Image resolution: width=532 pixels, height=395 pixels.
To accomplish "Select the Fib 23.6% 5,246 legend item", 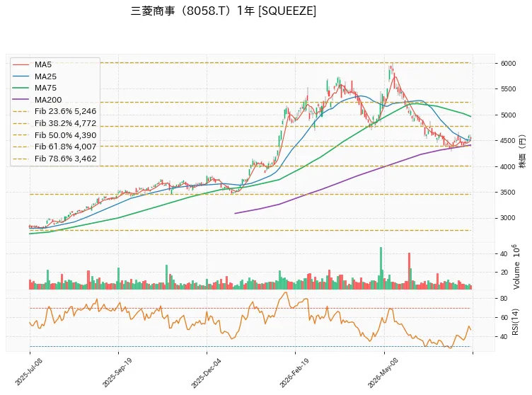I will click(54, 111).
